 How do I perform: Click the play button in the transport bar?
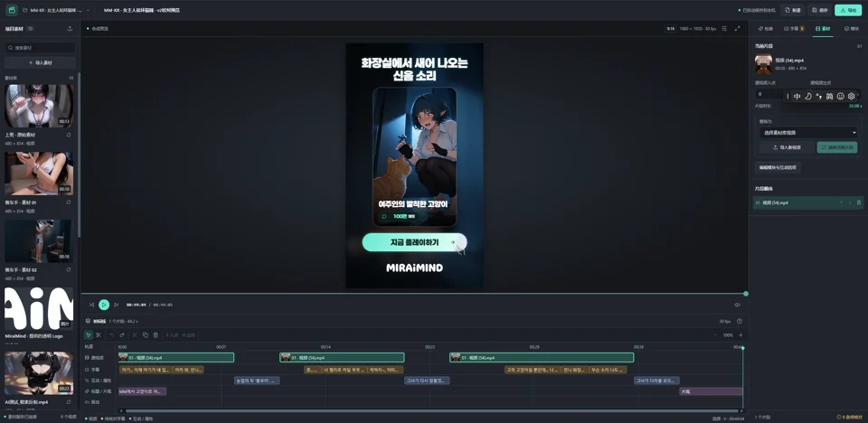(x=104, y=305)
